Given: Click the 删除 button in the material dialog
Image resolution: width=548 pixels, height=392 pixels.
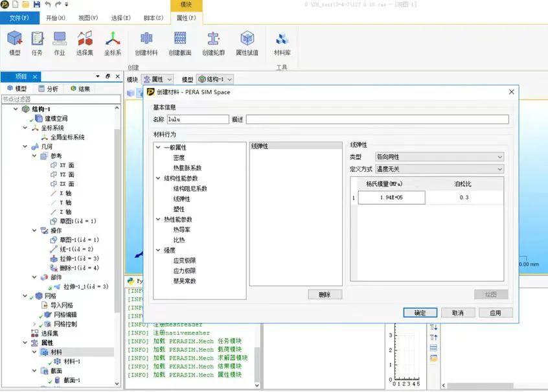Looking at the screenshot, I should pos(325,294).
